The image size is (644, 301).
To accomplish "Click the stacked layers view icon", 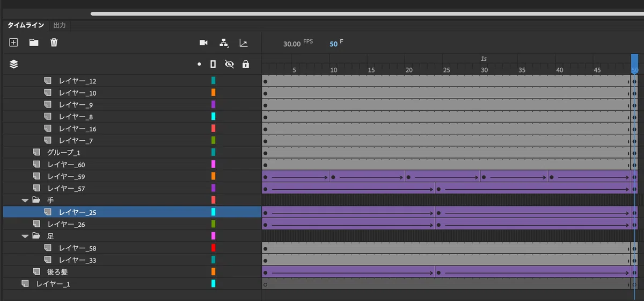I will tap(14, 64).
